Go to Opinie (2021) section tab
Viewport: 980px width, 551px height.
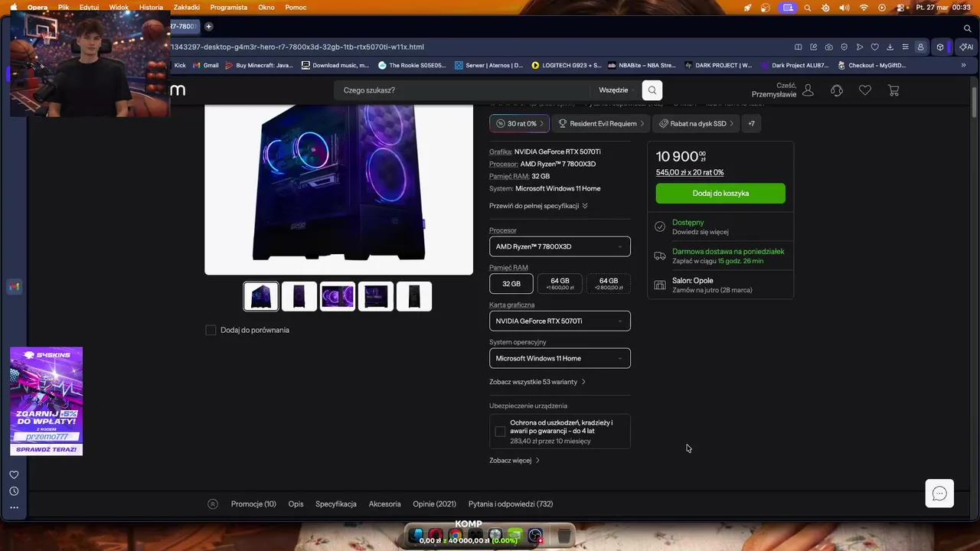point(434,504)
